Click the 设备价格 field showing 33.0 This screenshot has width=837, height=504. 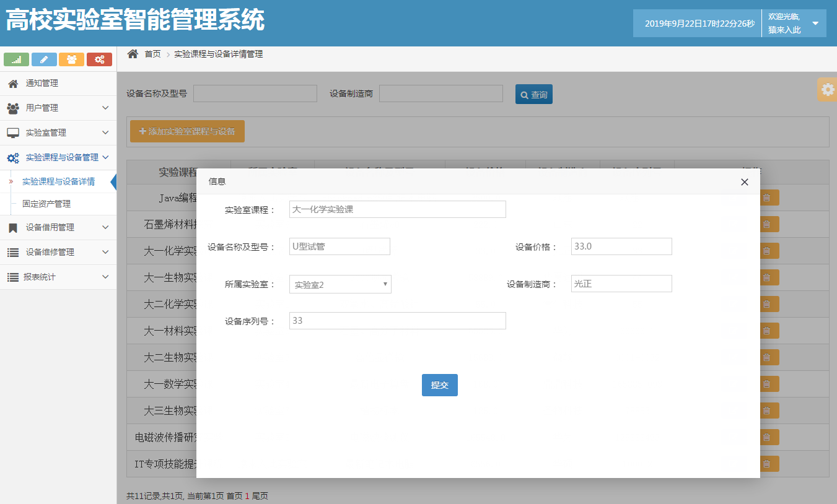click(x=621, y=246)
